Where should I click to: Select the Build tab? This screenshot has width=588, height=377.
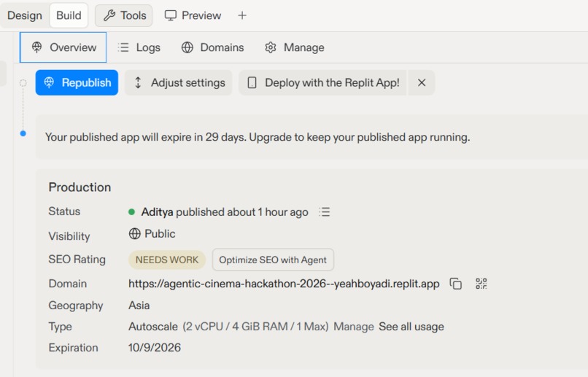click(x=69, y=15)
